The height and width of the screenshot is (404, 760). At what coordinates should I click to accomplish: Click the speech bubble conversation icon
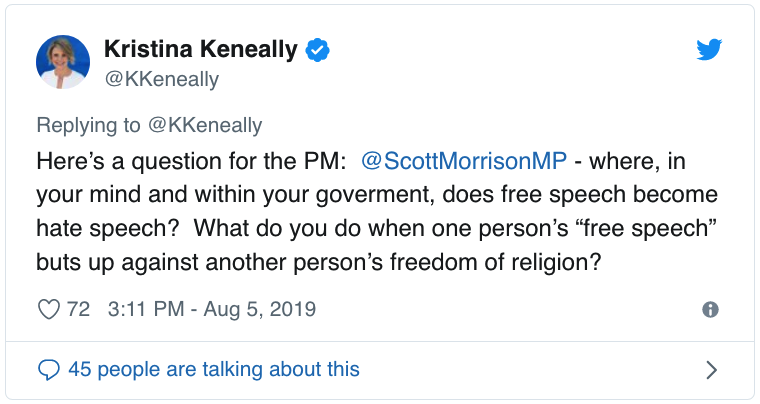click(x=48, y=369)
